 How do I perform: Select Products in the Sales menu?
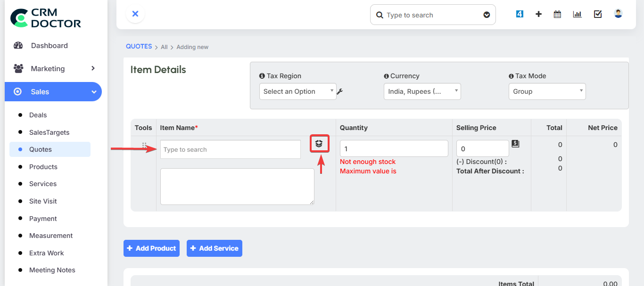coord(43,166)
